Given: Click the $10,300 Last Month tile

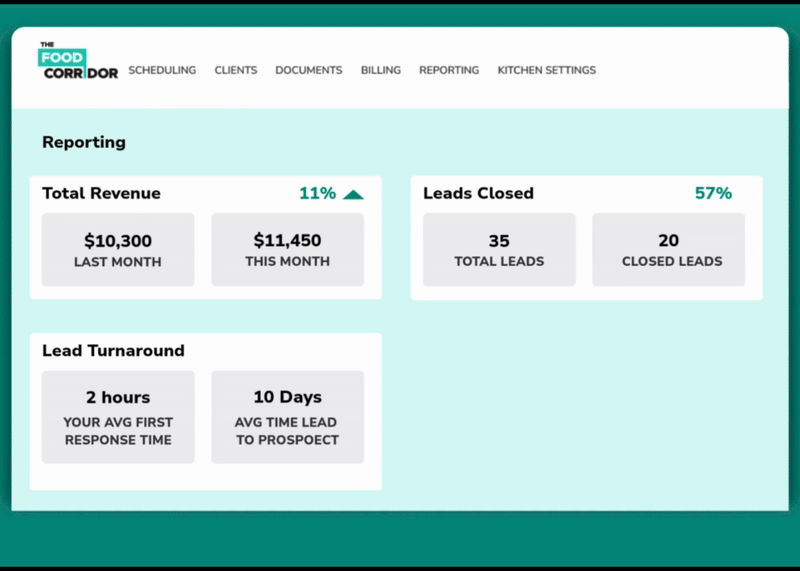Looking at the screenshot, I should [118, 250].
